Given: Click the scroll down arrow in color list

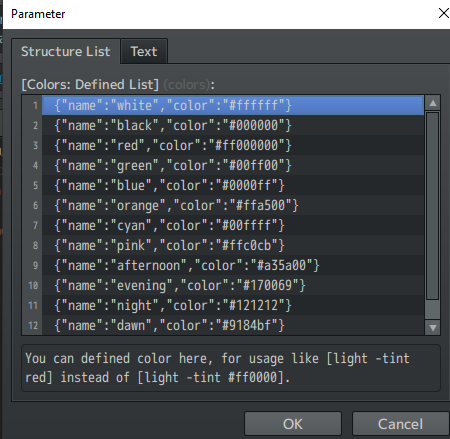Looking at the screenshot, I should pyautogui.click(x=433, y=327).
